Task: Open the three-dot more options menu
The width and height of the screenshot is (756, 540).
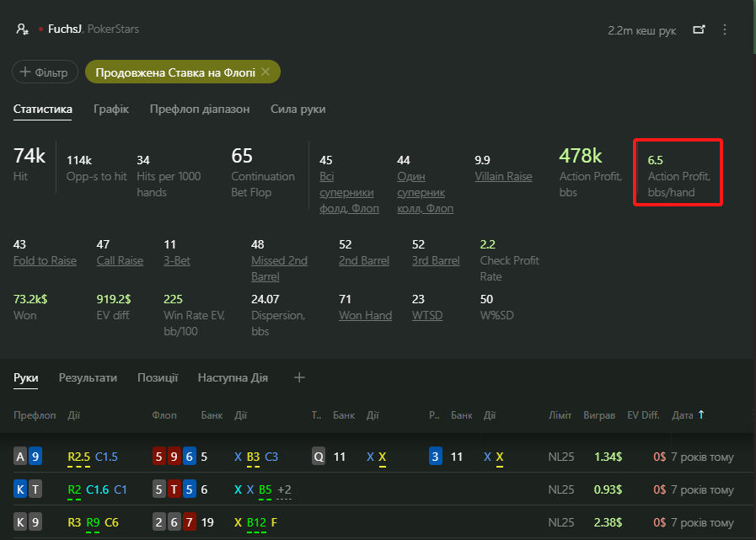Action: 725,29
